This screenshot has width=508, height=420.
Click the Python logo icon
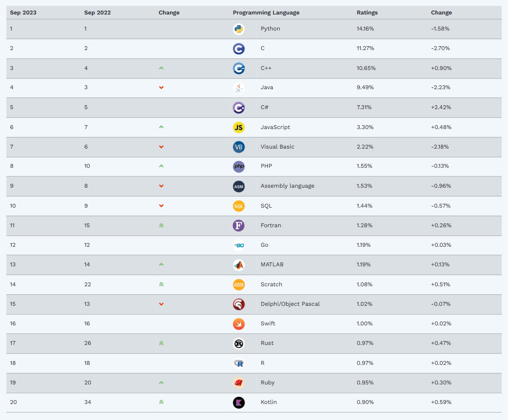(239, 29)
